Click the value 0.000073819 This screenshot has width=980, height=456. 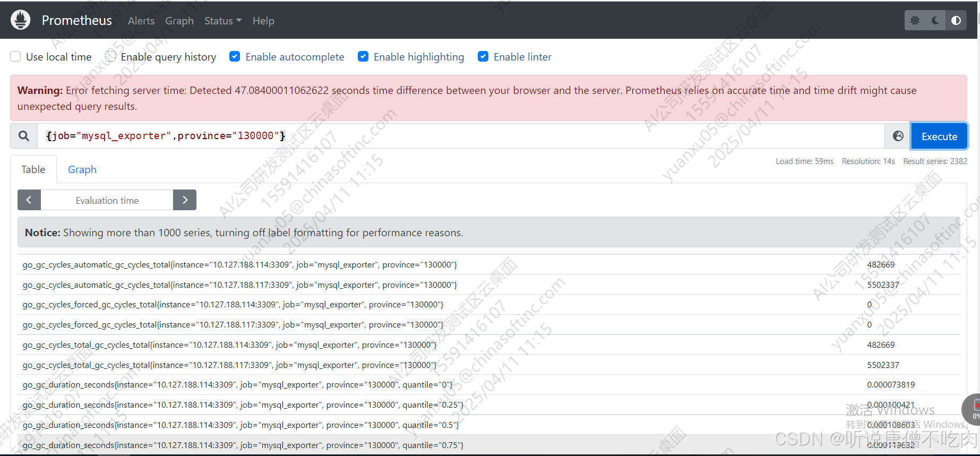tap(891, 385)
